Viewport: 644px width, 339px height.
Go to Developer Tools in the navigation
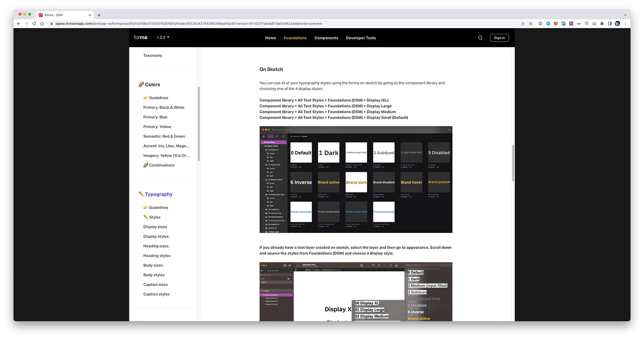[361, 38]
